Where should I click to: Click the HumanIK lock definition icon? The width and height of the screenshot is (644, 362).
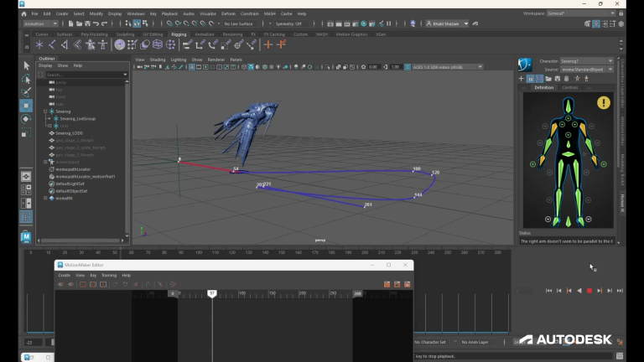(x=530, y=79)
